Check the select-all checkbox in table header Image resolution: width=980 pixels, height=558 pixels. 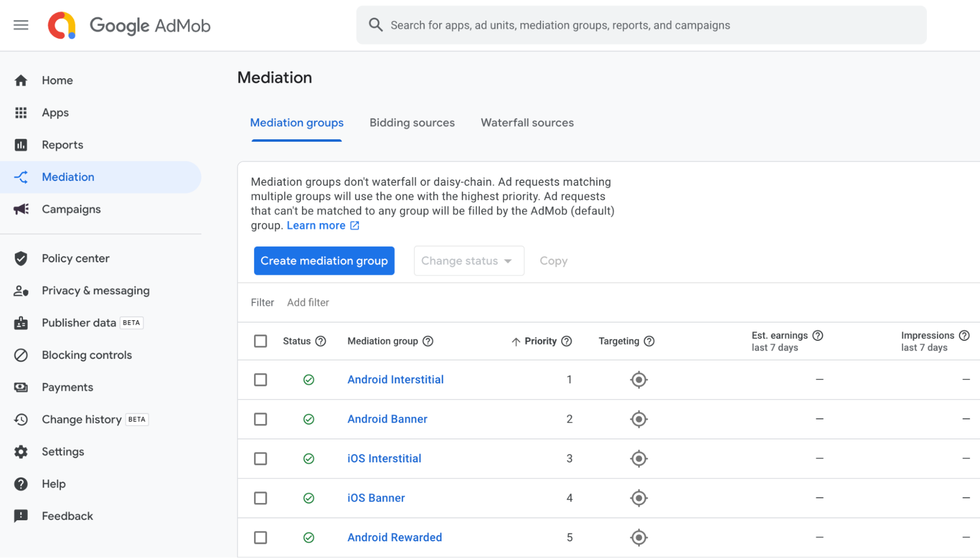(260, 340)
